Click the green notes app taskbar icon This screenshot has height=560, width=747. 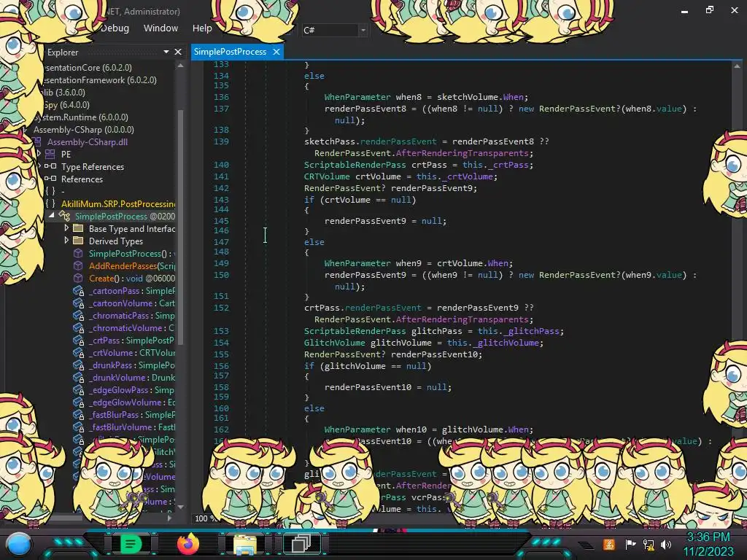tap(131, 543)
